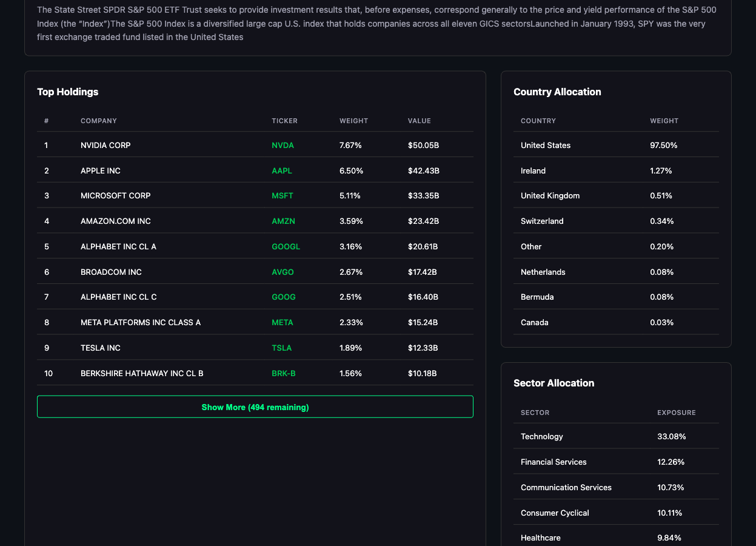Sort holdings by the VALUE column
This screenshot has width=756, height=546.
click(x=420, y=121)
